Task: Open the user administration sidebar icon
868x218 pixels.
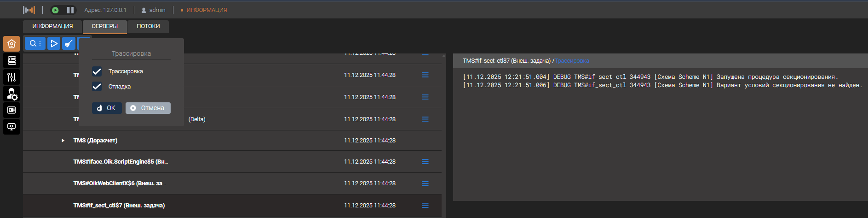Action: 11,94
